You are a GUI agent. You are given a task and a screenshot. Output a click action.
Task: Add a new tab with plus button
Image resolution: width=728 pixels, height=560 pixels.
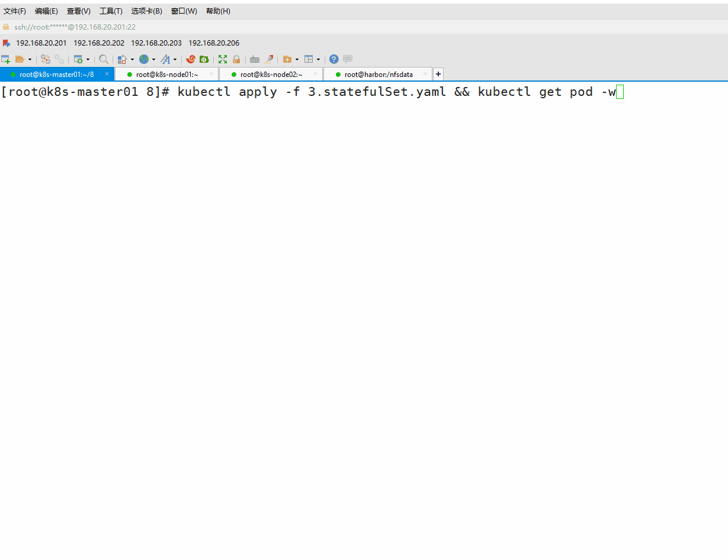(x=438, y=74)
